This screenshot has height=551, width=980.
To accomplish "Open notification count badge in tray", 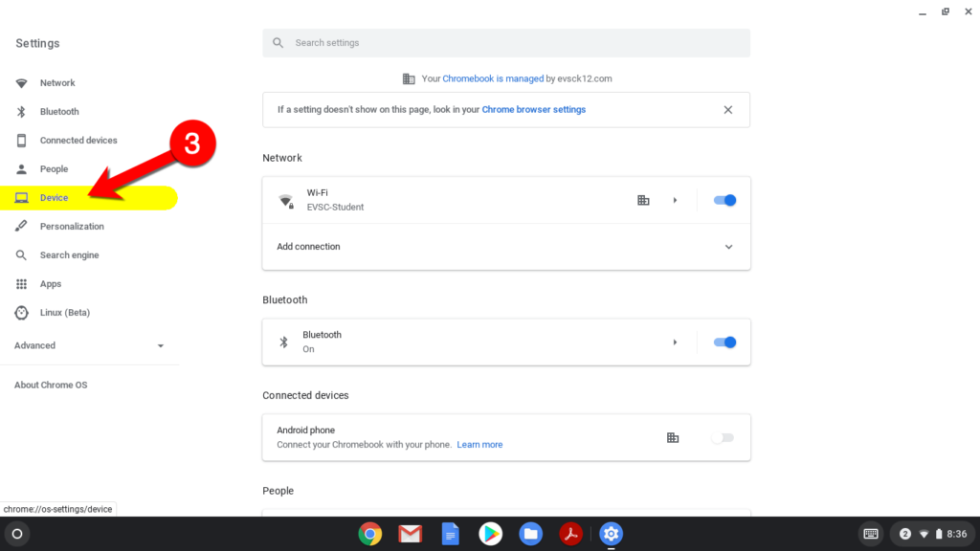I will (905, 534).
